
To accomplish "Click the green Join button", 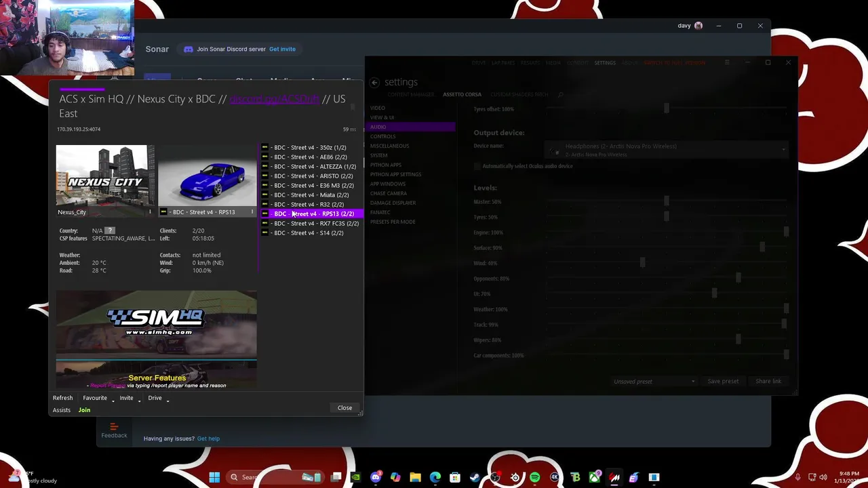I will (x=84, y=410).
